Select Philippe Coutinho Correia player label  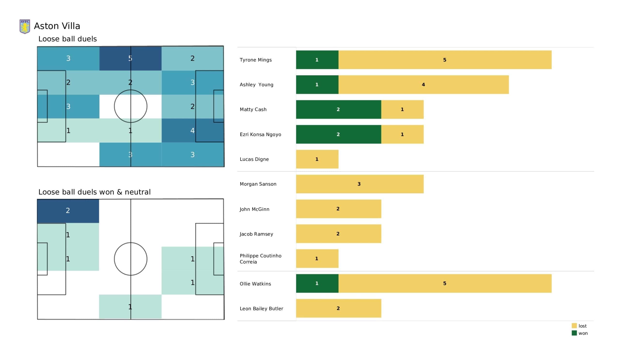[x=261, y=259]
